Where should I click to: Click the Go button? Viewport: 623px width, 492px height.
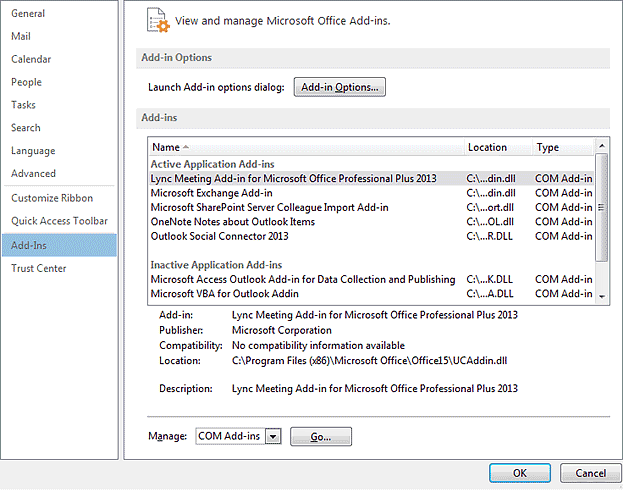(321, 437)
